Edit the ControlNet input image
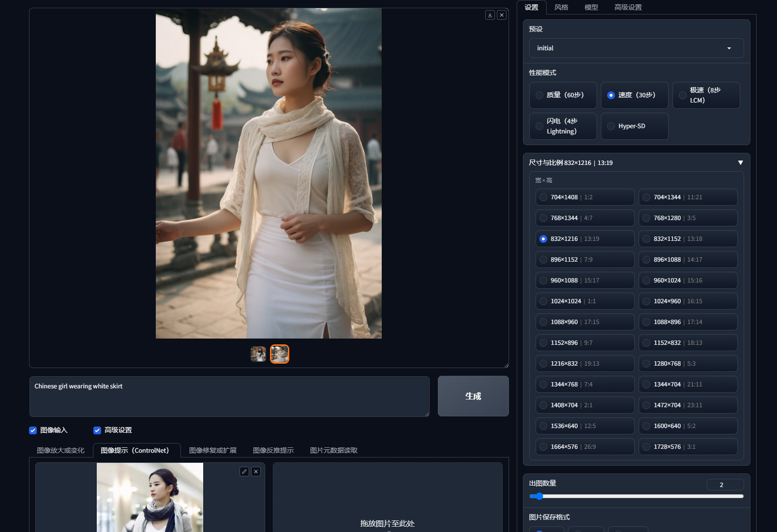The width and height of the screenshot is (777, 532). 244,472
